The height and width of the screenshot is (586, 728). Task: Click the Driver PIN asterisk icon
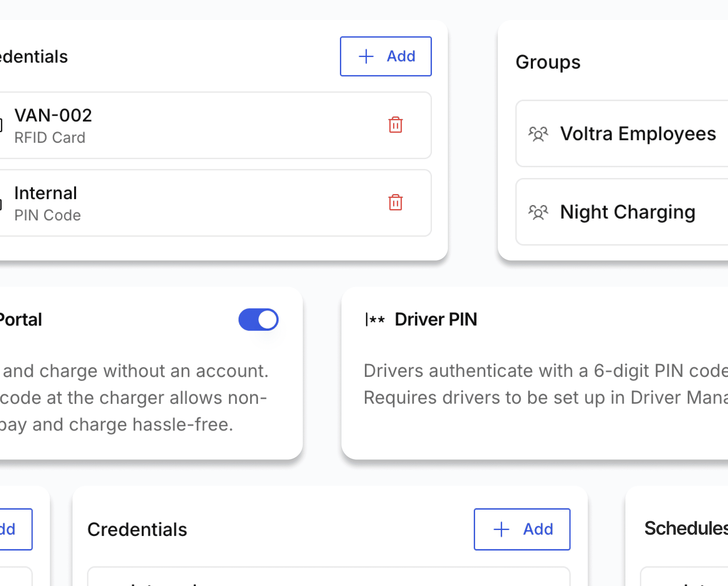click(375, 319)
